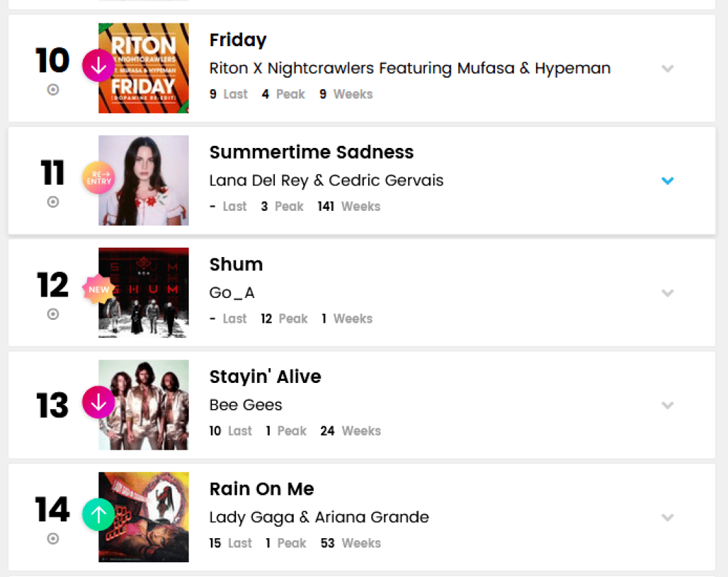The image size is (728, 577).
Task: Click the NEW badge on Shum
Action: (x=98, y=290)
